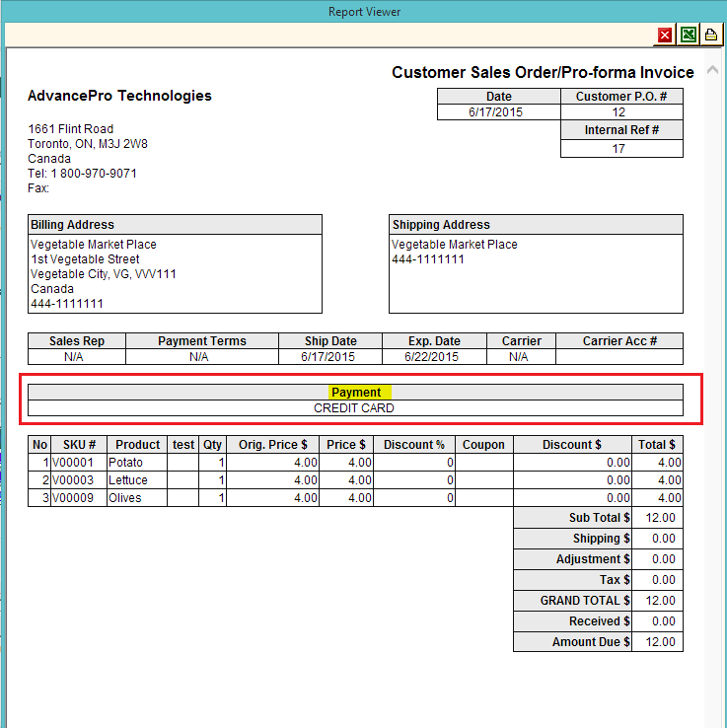Click the red X close report icon
727x728 pixels.
pos(666,36)
